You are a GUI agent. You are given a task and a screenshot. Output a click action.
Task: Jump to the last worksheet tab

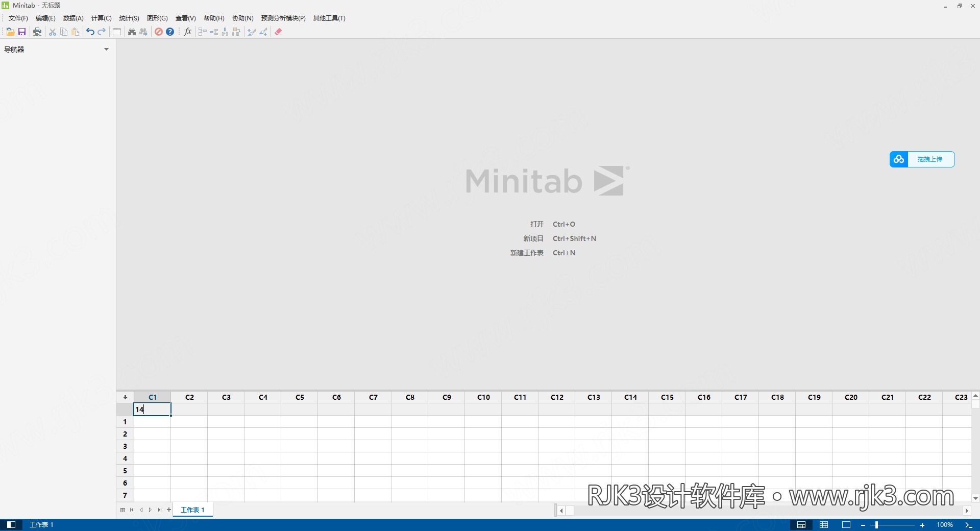160,510
